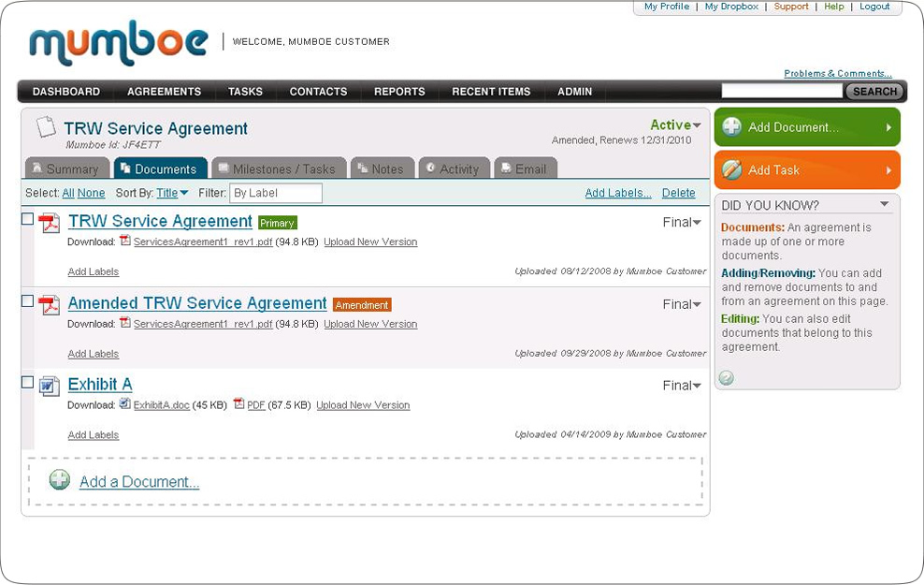Open the Sort By Title dropdown

[172, 193]
